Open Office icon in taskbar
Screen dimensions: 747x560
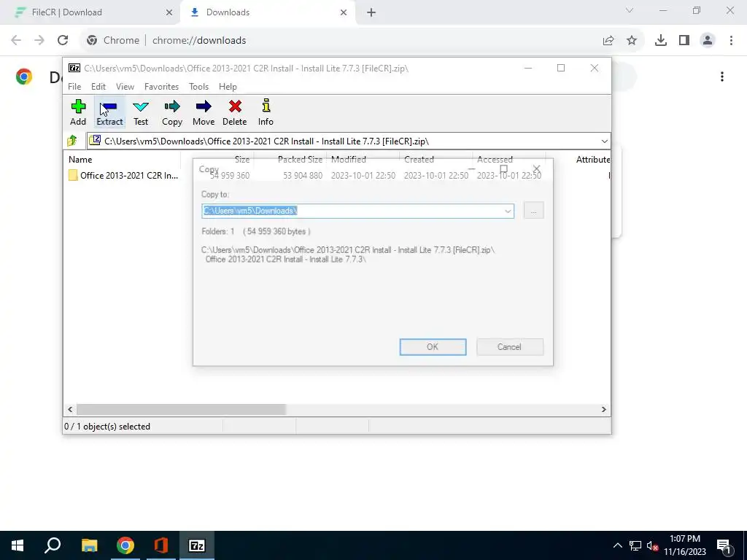click(x=161, y=545)
